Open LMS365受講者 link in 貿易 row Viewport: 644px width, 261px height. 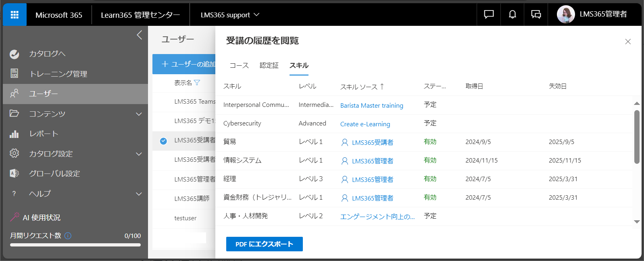(x=373, y=142)
